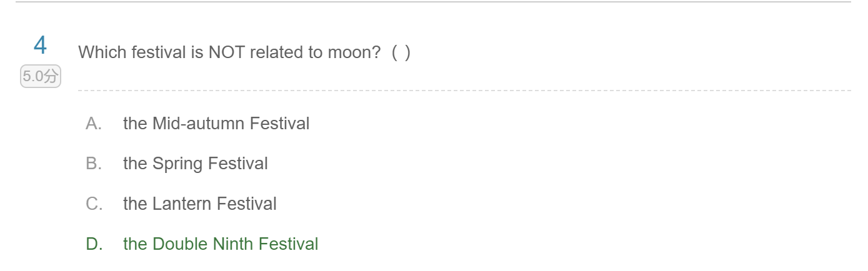Click the dashed divider below the question

coord(464,91)
